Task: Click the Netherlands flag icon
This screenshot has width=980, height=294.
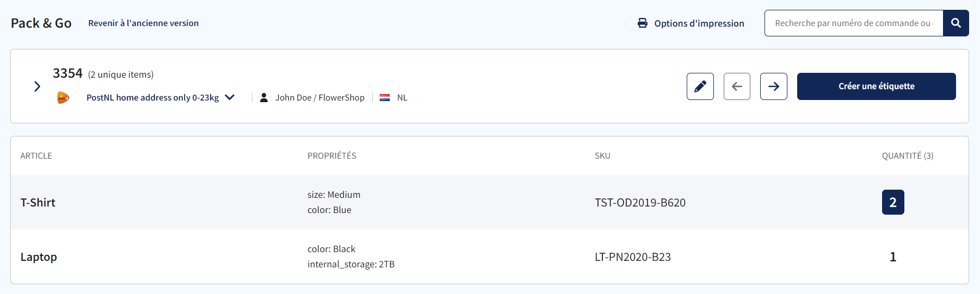Action: [x=385, y=98]
